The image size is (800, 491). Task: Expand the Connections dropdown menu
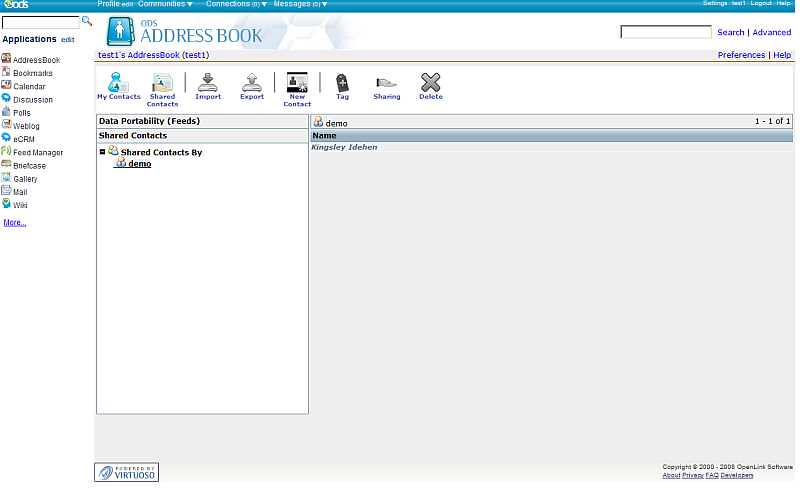[236, 4]
